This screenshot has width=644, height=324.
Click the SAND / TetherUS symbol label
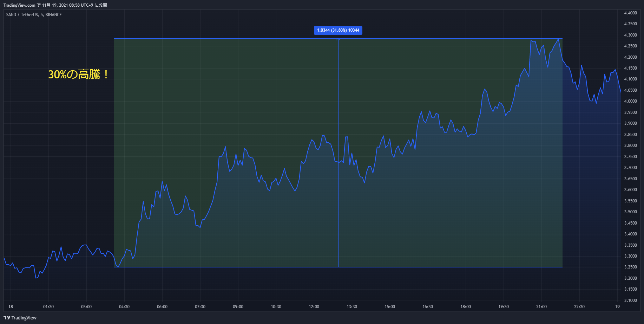click(x=34, y=15)
